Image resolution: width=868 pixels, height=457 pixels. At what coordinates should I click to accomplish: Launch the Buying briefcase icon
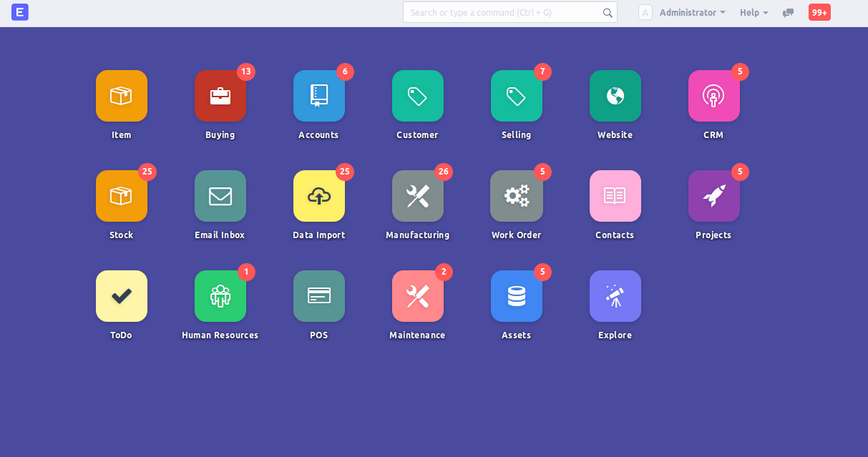[x=220, y=96]
